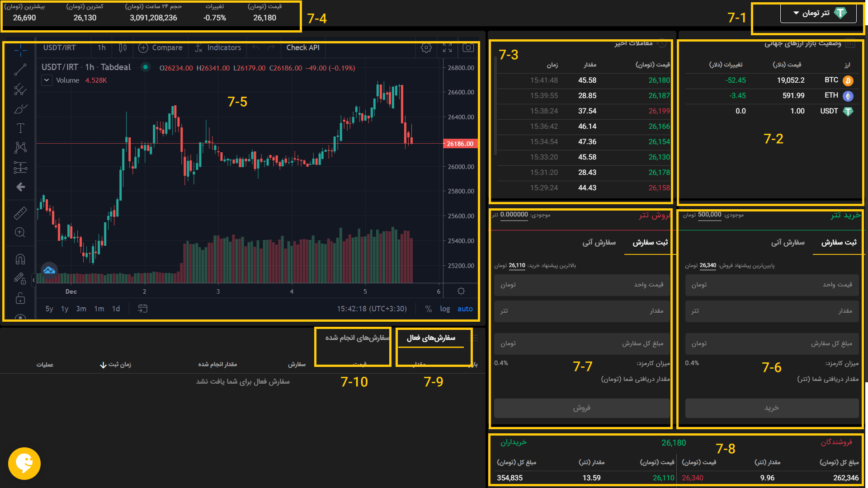Click the undo arrow in chart toolbar

tap(256, 47)
